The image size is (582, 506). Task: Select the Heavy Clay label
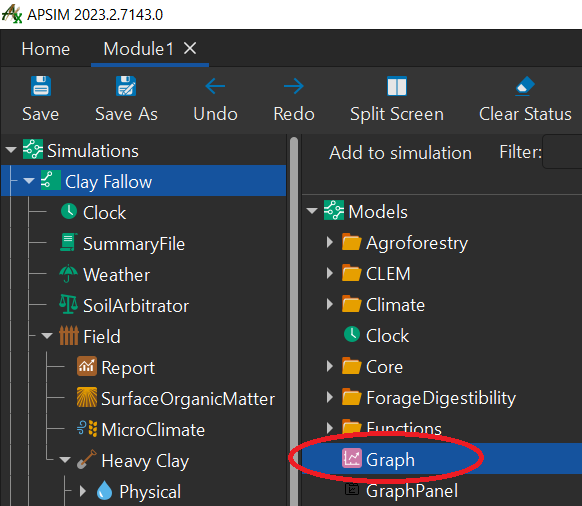[x=145, y=461]
